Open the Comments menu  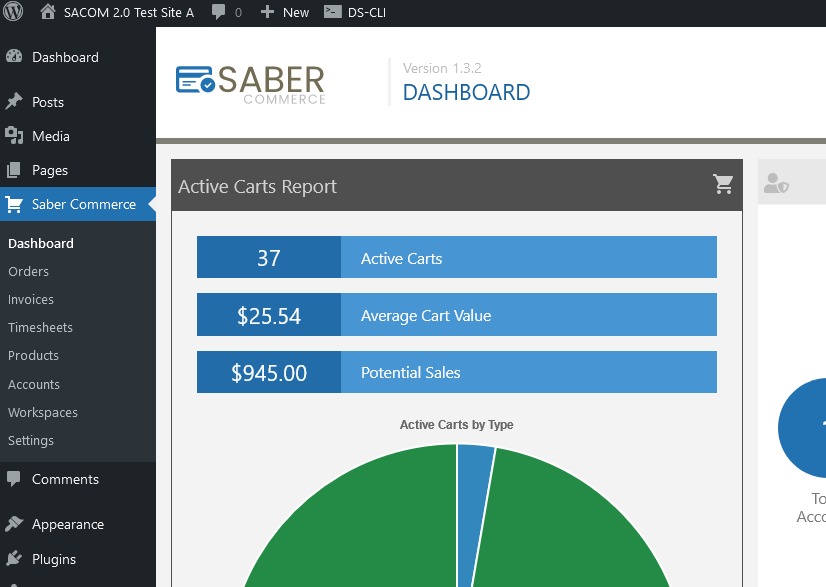(65, 479)
